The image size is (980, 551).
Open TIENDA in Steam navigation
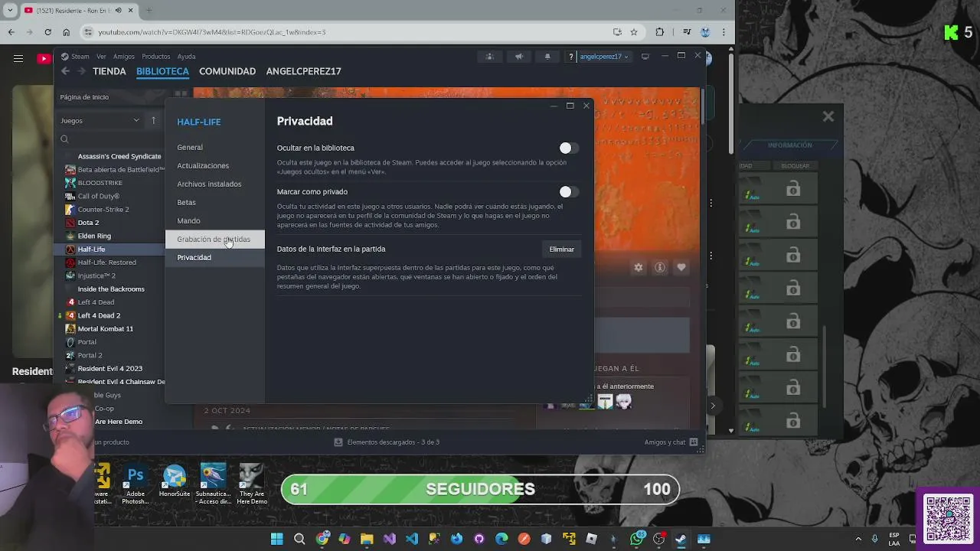coord(109,71)
